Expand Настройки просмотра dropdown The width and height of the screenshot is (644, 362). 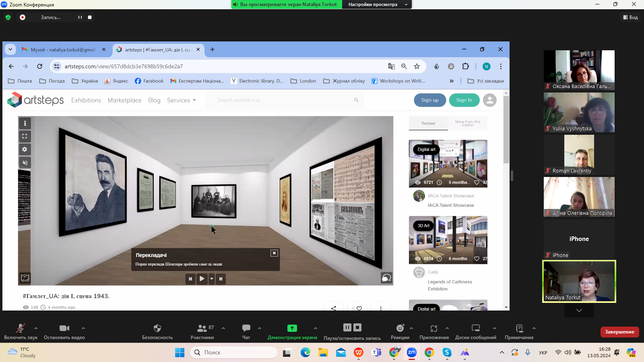pyautogui.click(x=377, y=4)
